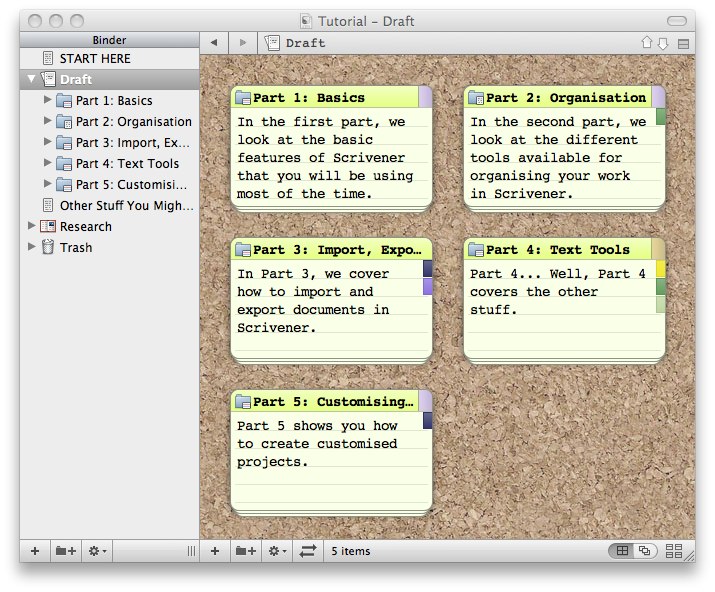Toggle auto-load selection arrows button

pyautogui.click(x=308, y=551)
